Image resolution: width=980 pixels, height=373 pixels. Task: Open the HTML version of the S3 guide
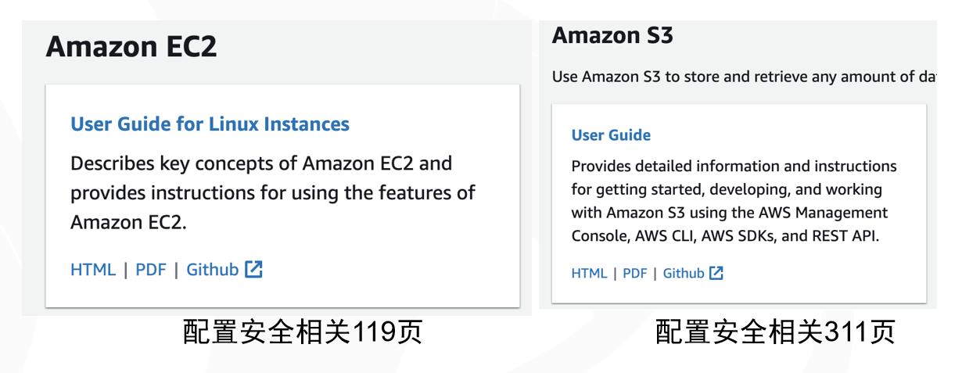(589, 273)
